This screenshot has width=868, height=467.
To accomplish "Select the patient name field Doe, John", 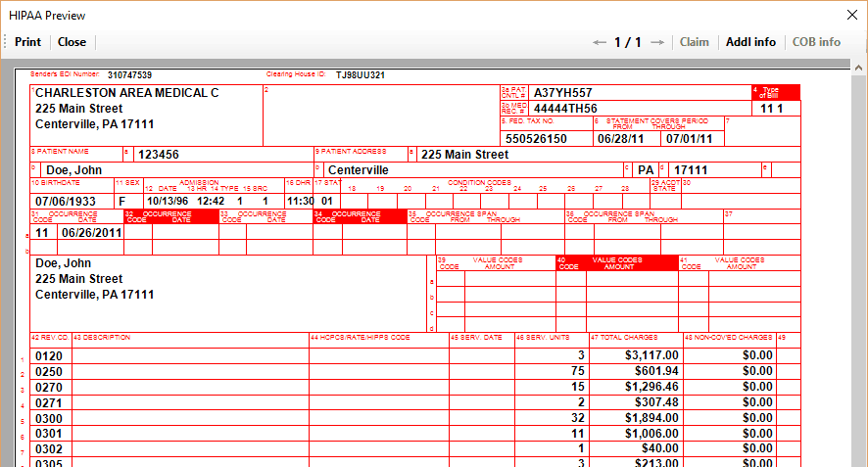I will coord(69,170).
